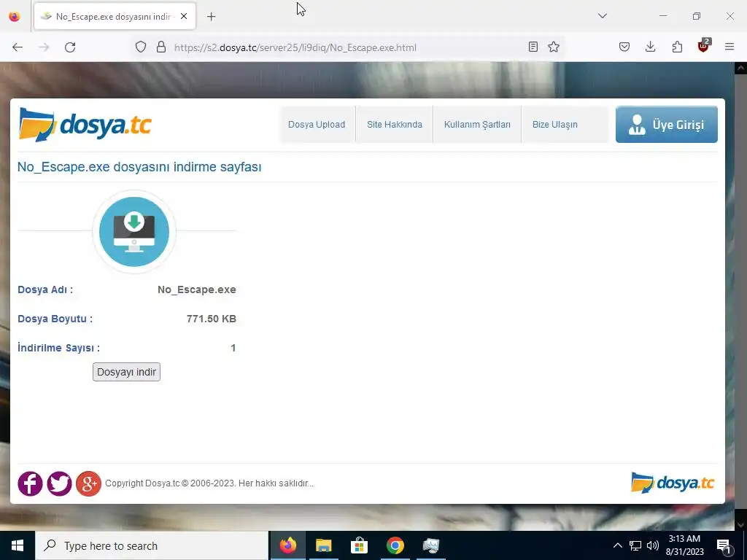This screenshot has height=560, width=747.
Task: Toggle reader view icon in address bar
Action: (x=533, y=47)
